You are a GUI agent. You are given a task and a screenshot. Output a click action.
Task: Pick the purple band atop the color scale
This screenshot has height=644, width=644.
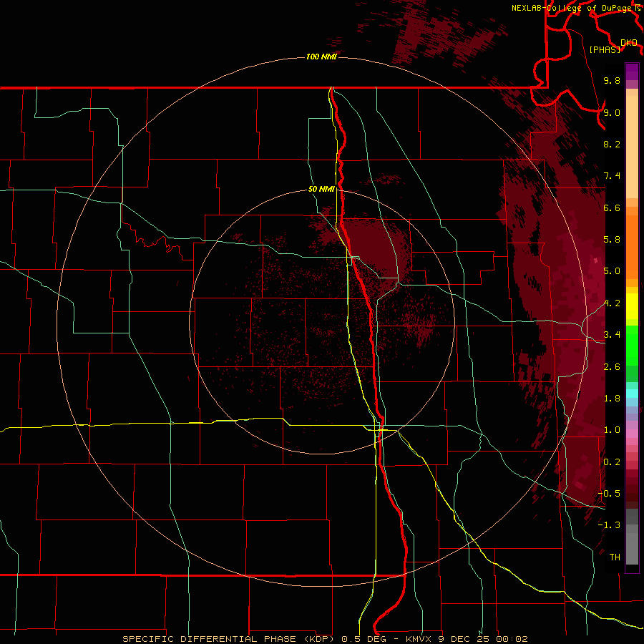pos(632,72)
